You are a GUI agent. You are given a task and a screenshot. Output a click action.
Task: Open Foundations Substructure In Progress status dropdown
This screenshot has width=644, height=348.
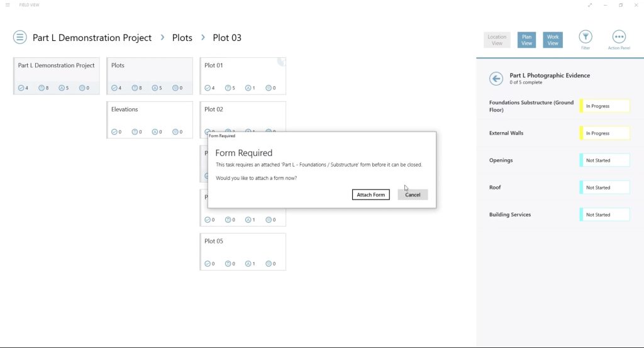605,106
